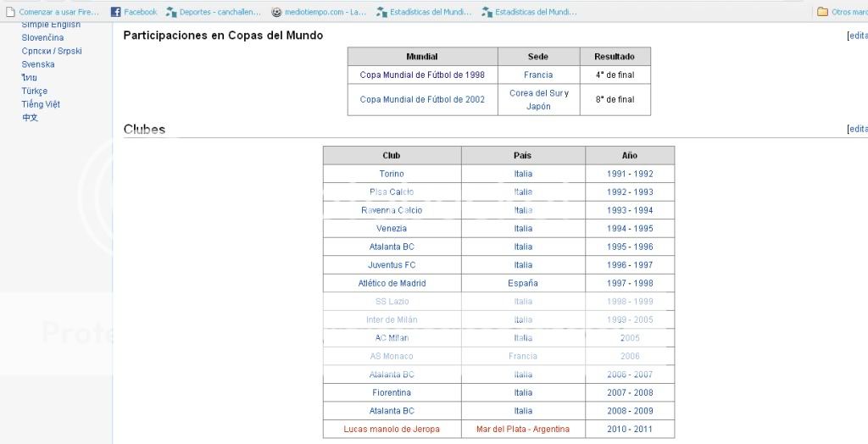This screenshot has height=444, width=868.
Task: Click Copa Mundial de Fútbol de 1998 link
Action: (x=422, y=75)
